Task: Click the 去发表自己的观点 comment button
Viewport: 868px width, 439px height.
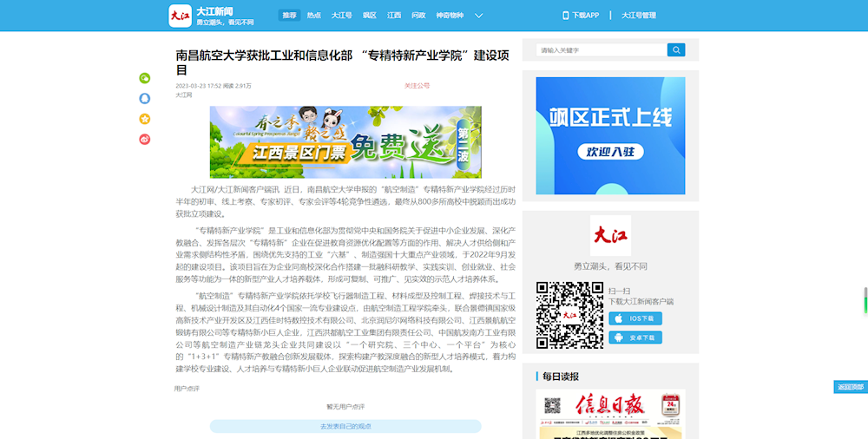Action: [345, 426]
